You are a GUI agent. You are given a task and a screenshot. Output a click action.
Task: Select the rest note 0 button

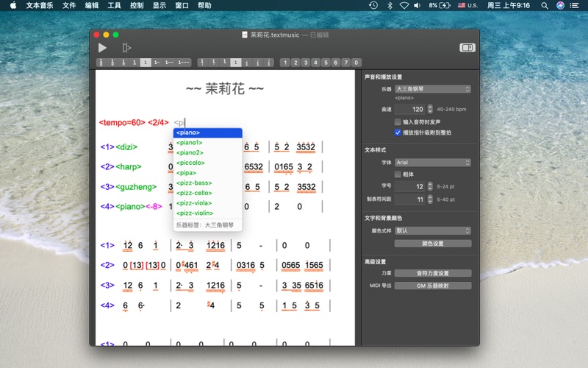(x=356, y=63)
